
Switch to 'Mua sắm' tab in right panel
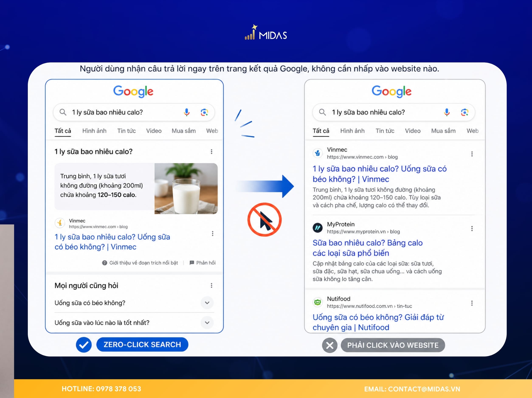(443, 131)
